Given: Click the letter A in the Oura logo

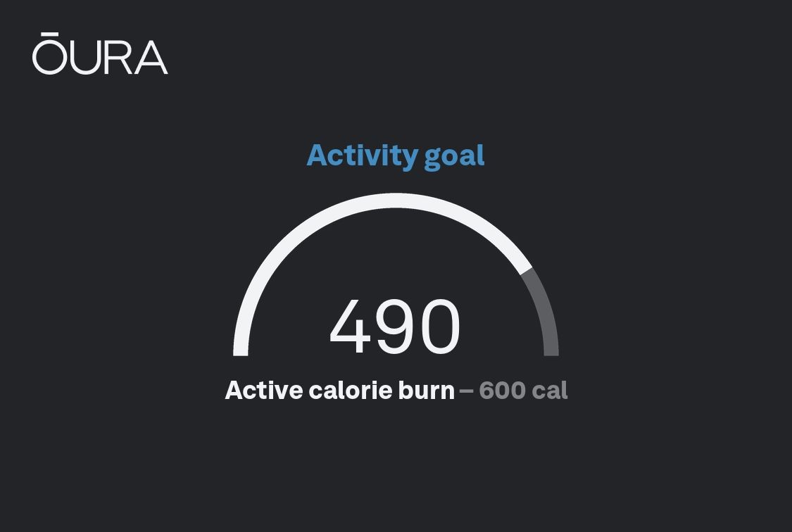Looking at the screenshot, I should coord(151,58).
